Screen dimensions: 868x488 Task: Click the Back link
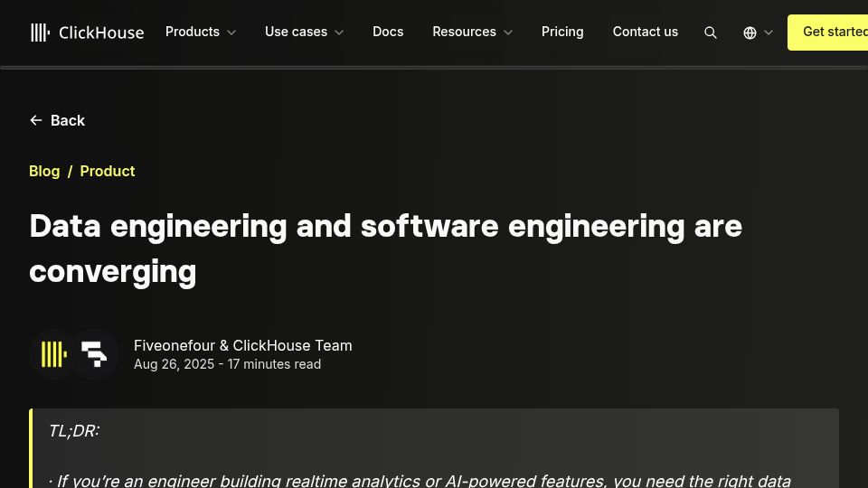[57, 120]
